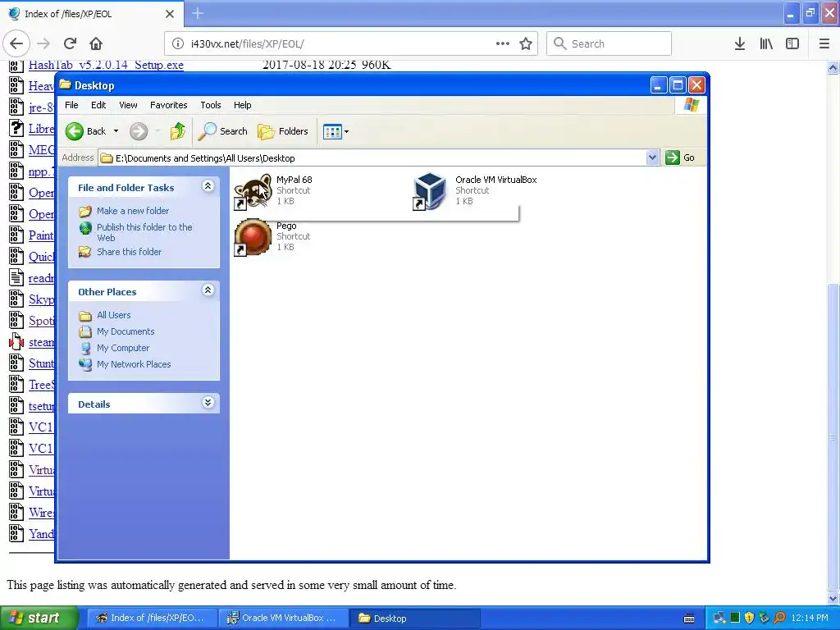Open Search in the Explorer toolbar
Image resolution: width=840 pixels, height=630 pixels.
pyautogui.click(x=222, y=131)
